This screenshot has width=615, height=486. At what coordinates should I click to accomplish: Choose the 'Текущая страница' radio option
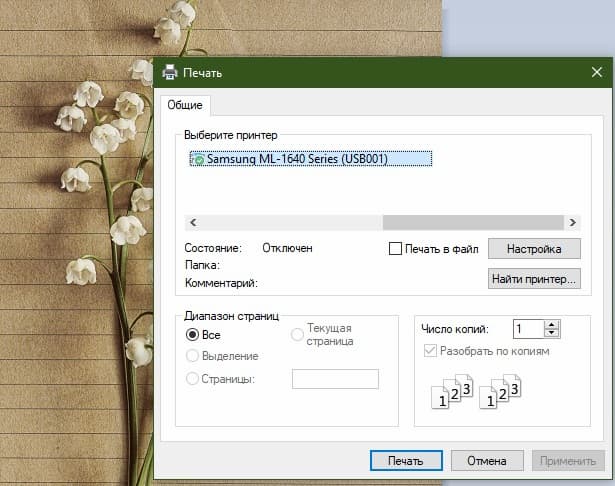pos(297,335)
